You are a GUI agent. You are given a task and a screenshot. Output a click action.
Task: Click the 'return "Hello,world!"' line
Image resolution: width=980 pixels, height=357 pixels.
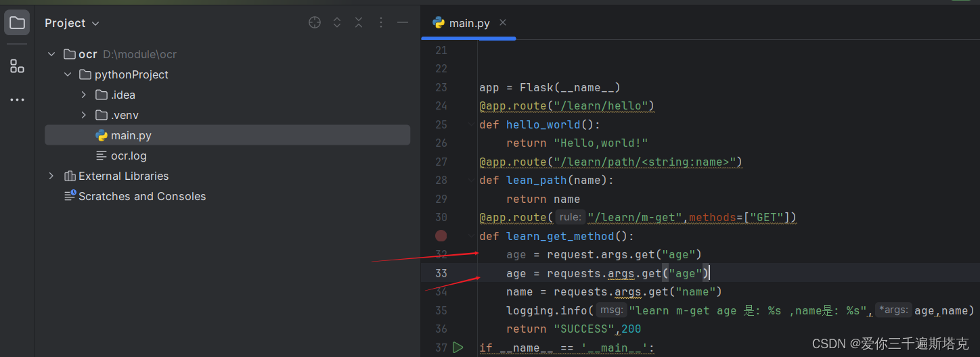tap(577, 143)
